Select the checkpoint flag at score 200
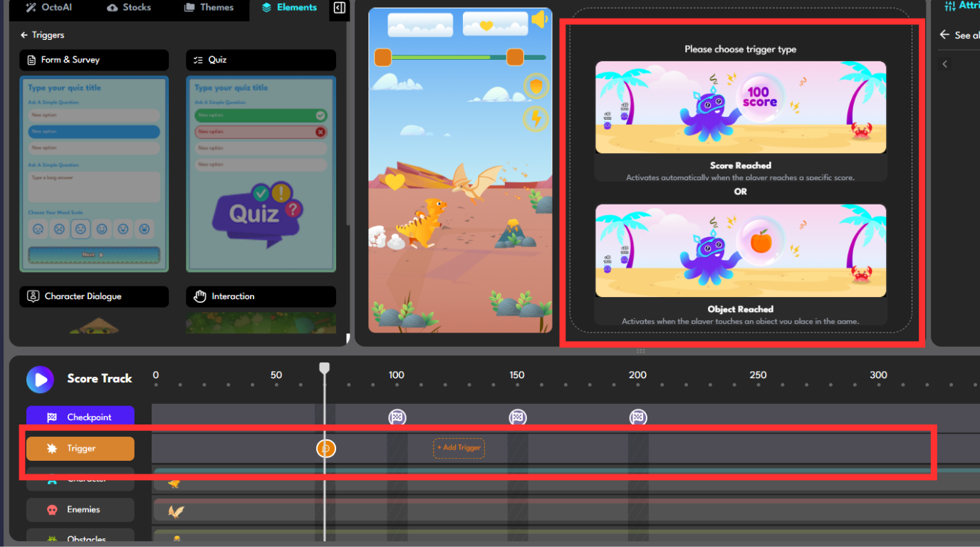 click(637, 417)
